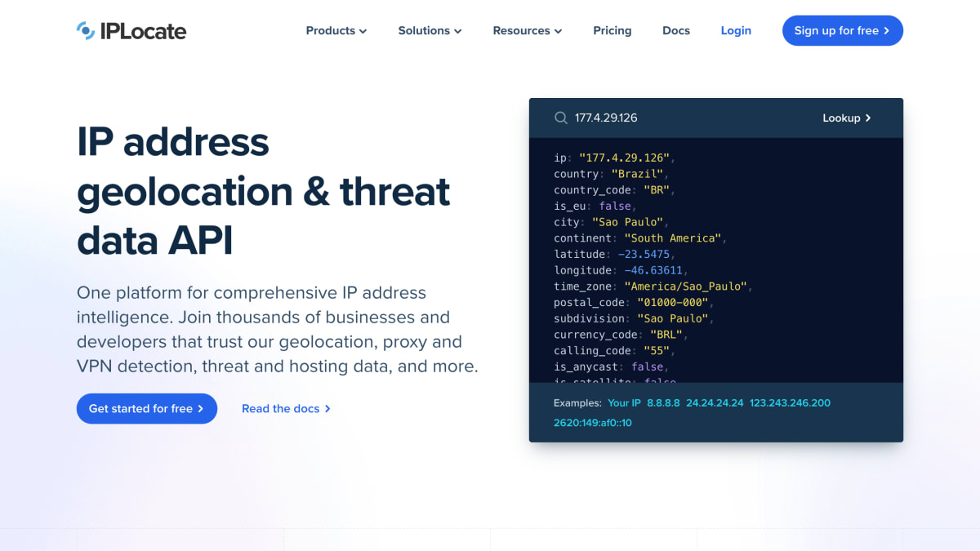Open the Pricing page
980x551 pixels.
click(x=612, y=31)
